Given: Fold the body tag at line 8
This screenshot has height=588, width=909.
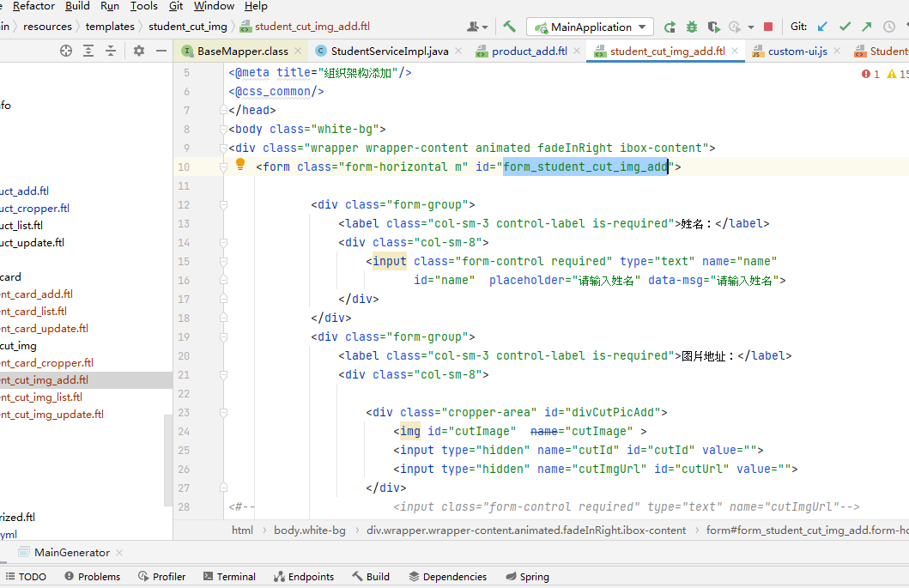Looking at the screenshot, I should coord(223,130).
